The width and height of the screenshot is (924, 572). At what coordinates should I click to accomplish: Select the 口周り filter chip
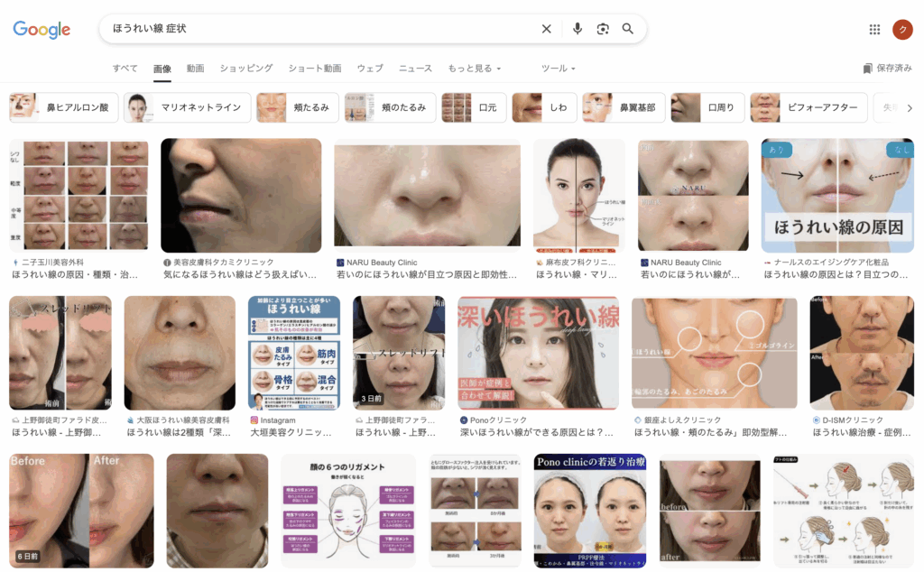click(x=707, y=107)
